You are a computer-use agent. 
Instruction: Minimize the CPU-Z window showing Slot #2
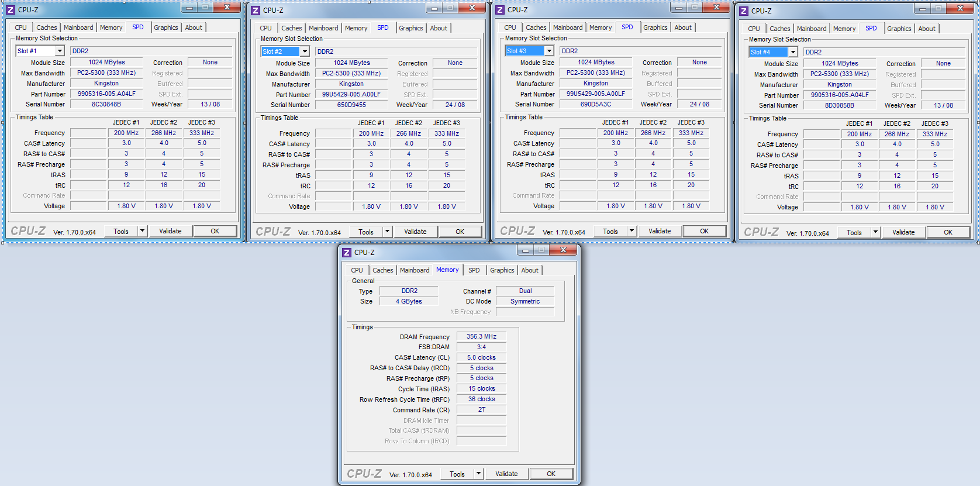pos(434,8)
